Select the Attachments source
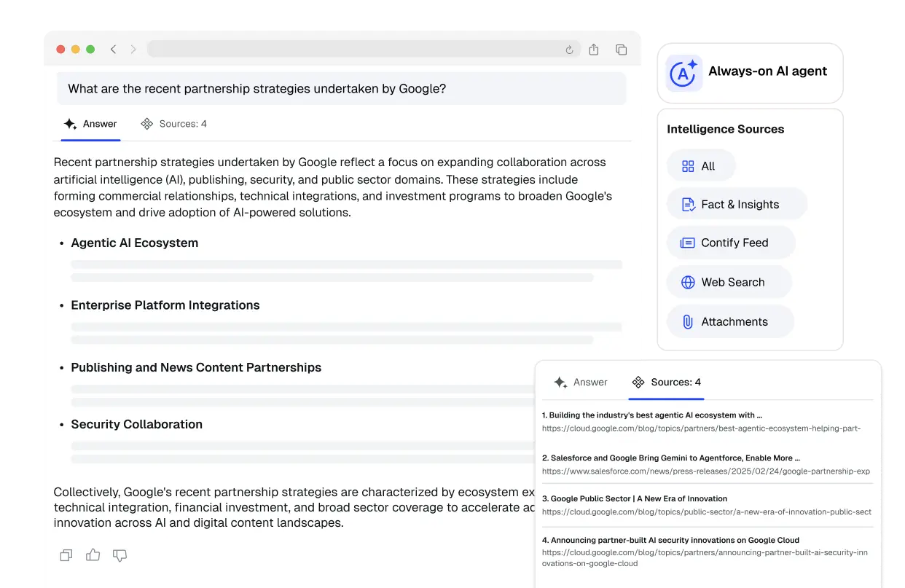This screenshot has height=588, width=905. (x=730, y=322)
